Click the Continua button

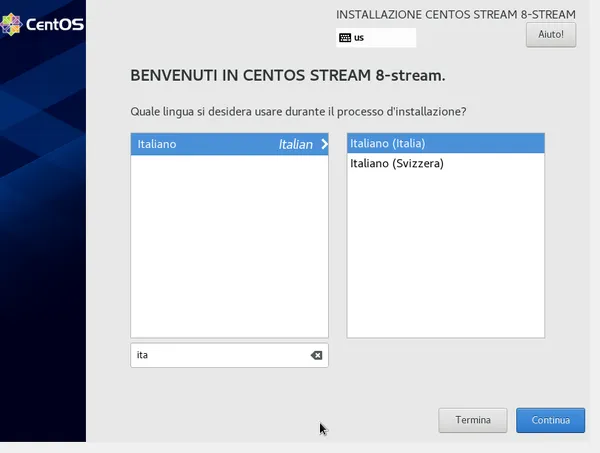pos(550,420)
